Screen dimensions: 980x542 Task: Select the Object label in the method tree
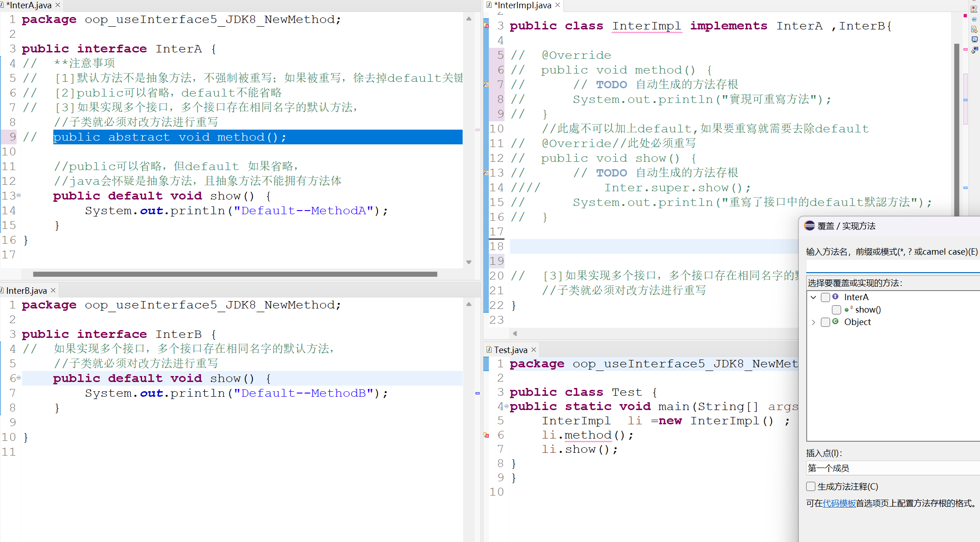click(857, 322)
